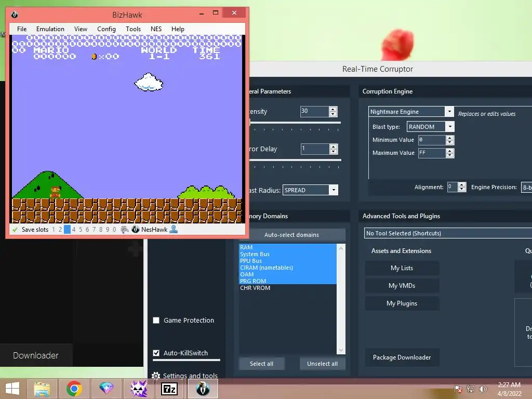Click the Intensity value field showing 30
The width and height of the screenshot is (532, 399).
click(x=314, y=112)
